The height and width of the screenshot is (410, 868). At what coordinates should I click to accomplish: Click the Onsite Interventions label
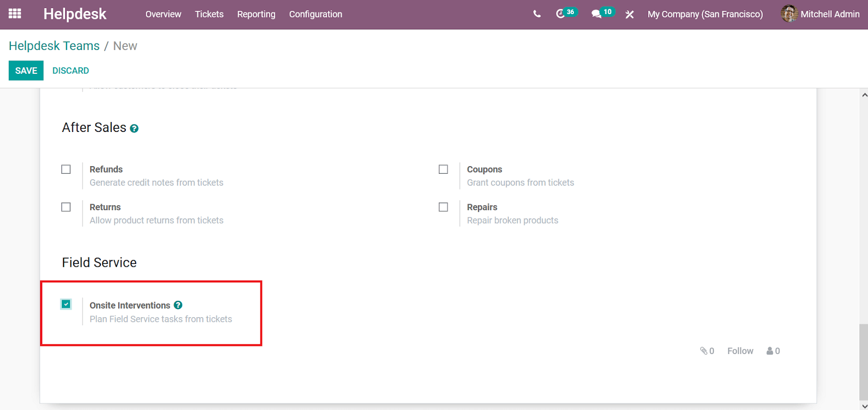point(130,305)
